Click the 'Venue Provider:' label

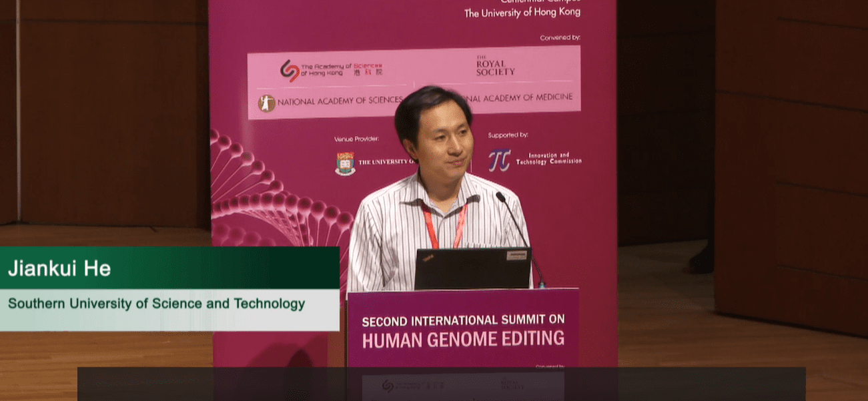(356, 139)
